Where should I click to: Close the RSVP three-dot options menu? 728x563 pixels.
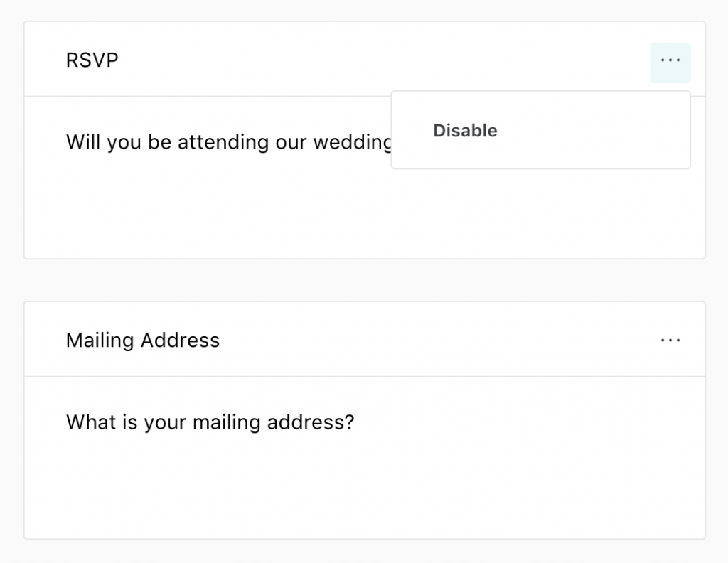(670, 62)
